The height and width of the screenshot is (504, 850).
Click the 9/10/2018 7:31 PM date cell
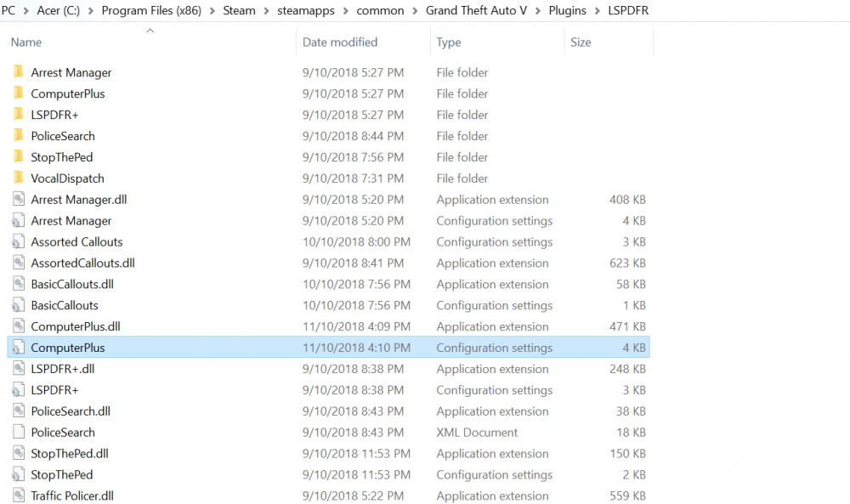353,178
